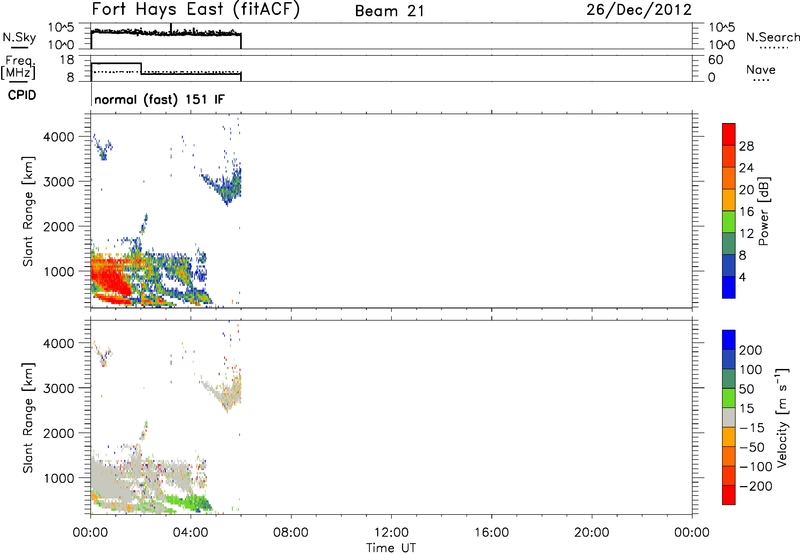Click the 'N.Search' legend label
The width and height of the screenshot is (800, 554).
[x=772, y=37]
